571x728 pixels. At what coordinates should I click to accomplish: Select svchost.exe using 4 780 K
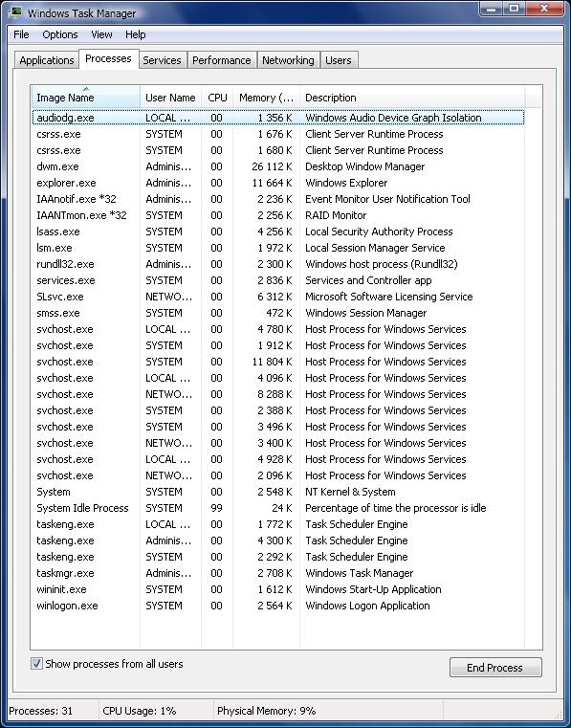(278, 329)
